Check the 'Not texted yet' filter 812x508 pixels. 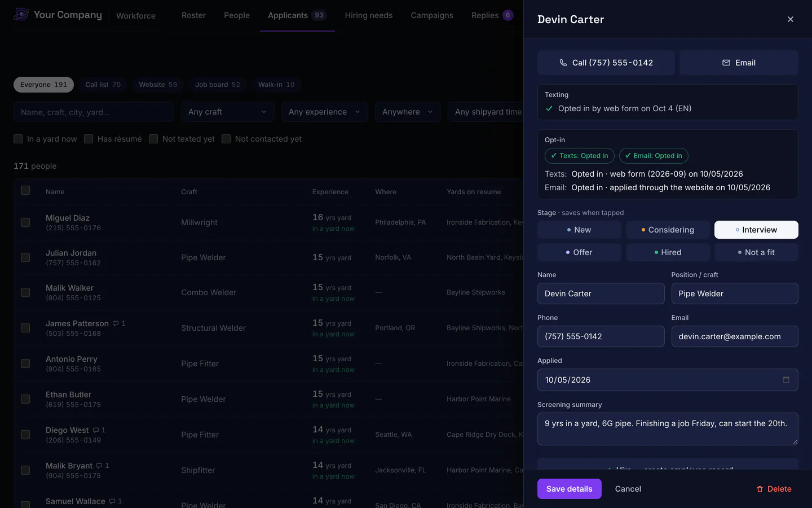click(x=153, y=139)
